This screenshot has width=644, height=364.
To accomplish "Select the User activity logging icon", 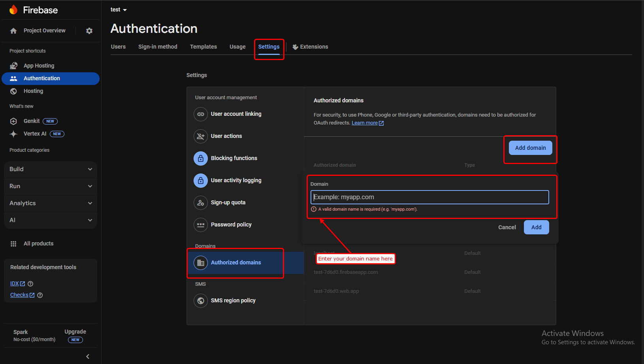I will click(x=201, y=180).
